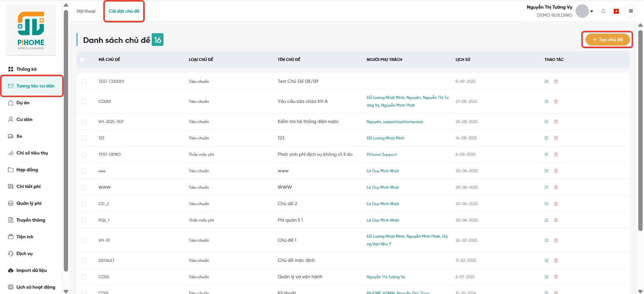Viewport: 644px width, 294px height.
Task: Click the PiHome Support assignee link
Action: coord(382,154)
